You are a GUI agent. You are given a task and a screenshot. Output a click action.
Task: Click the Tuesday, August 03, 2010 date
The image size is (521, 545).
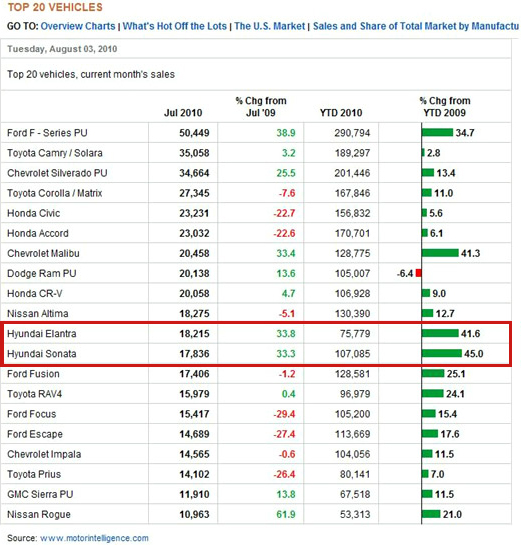pyautogui.click(x=62, y=49)
